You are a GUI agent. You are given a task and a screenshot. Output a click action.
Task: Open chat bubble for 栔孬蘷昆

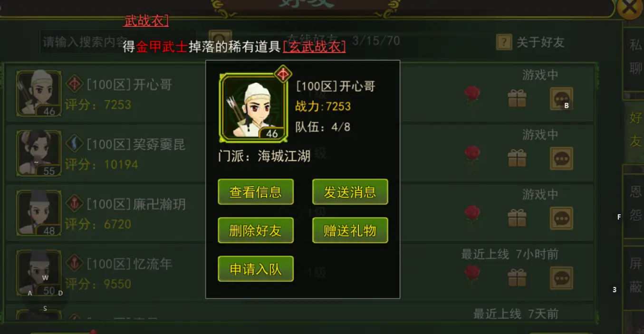pyautogui.click(x=561, y=159)
